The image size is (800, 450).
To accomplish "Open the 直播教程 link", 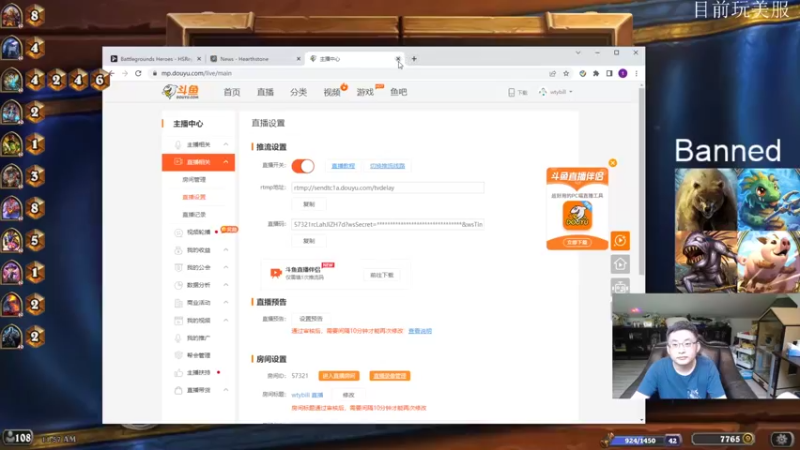I will point(343,166).
